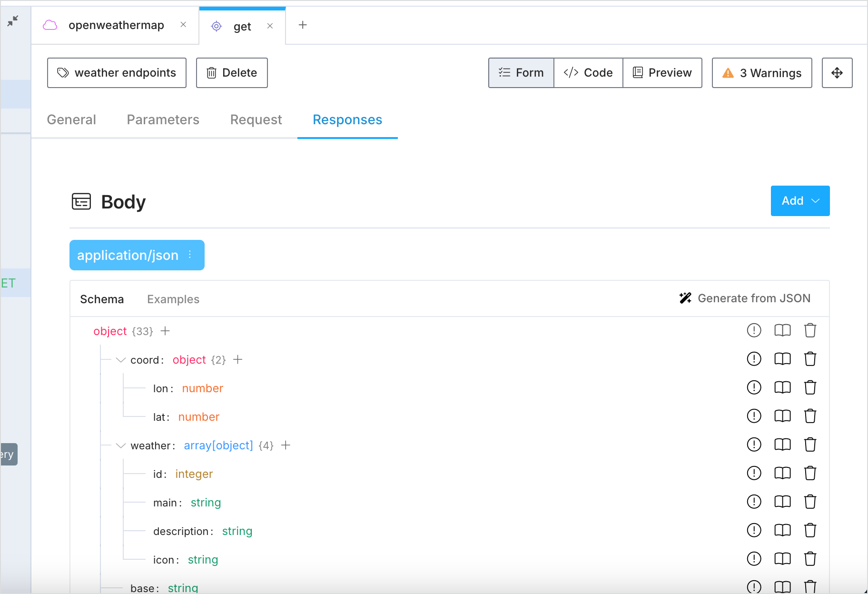Add property to weather array object
The width and height of the screenshot is (868, 594).
[286, 445]
